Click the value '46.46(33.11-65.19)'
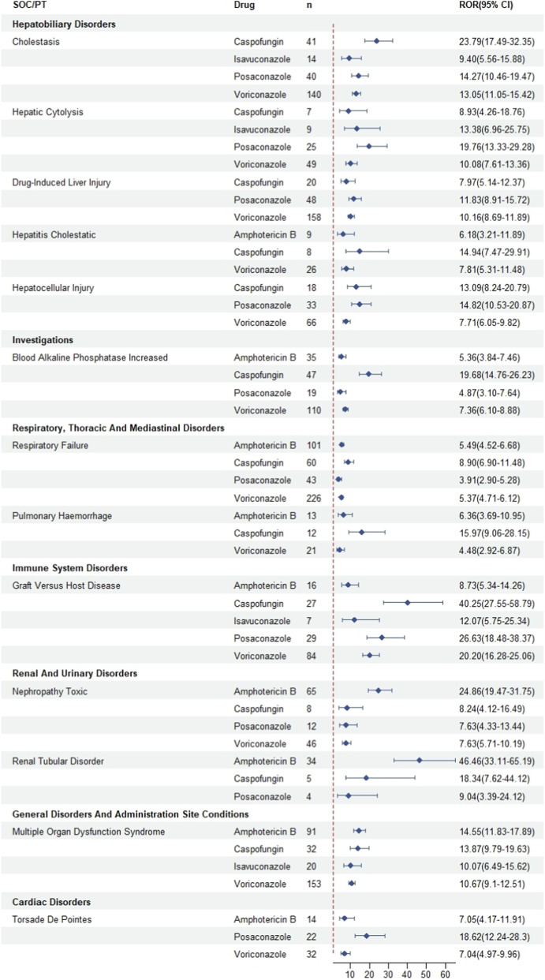The image size is (545, 980). point(486,761)
